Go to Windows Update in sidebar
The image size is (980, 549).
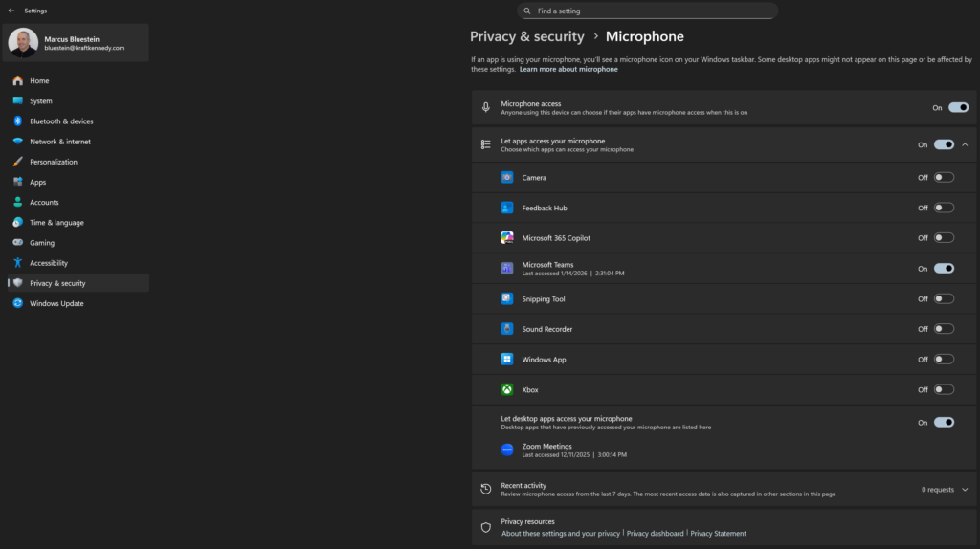(56, 303)
